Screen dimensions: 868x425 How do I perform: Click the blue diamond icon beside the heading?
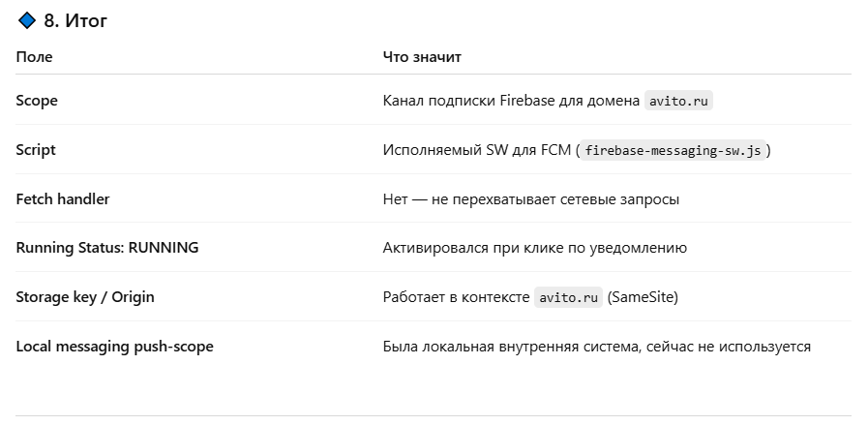click(26, 20)
